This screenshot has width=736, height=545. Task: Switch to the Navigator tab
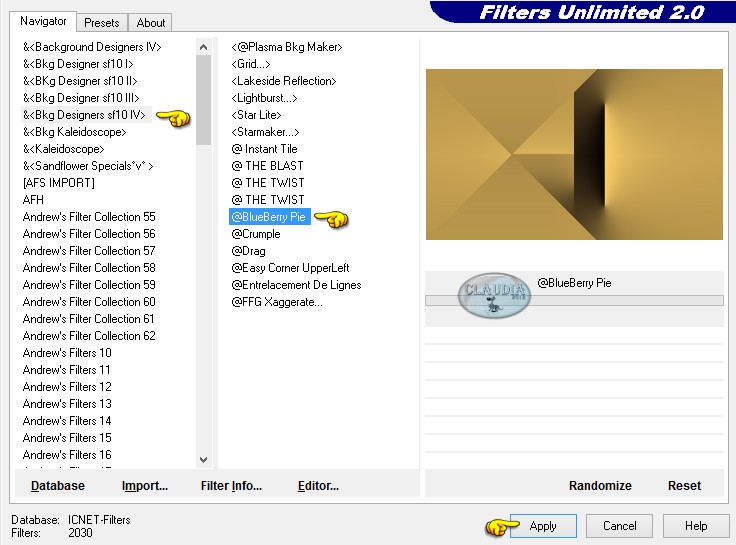[43, 22]
